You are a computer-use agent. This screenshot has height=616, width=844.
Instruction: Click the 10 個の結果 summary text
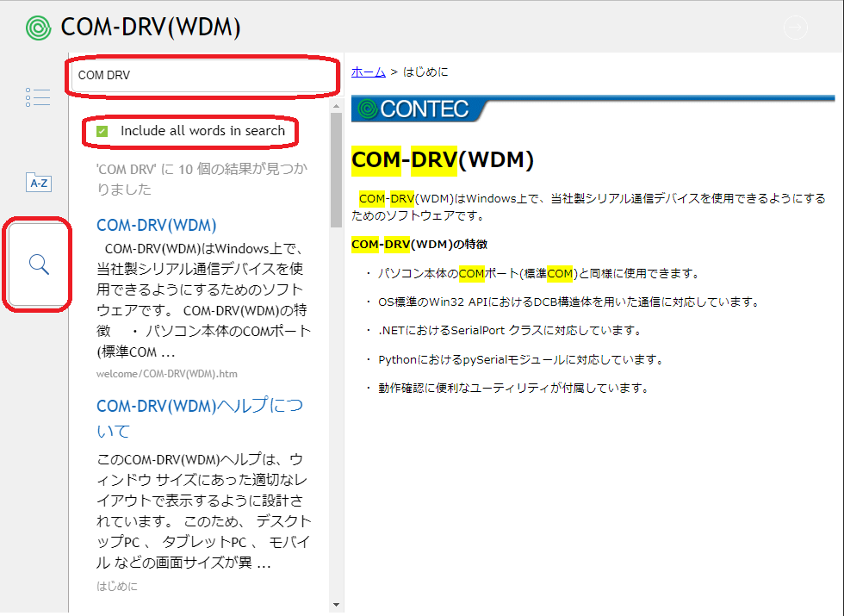coord(202,179)
